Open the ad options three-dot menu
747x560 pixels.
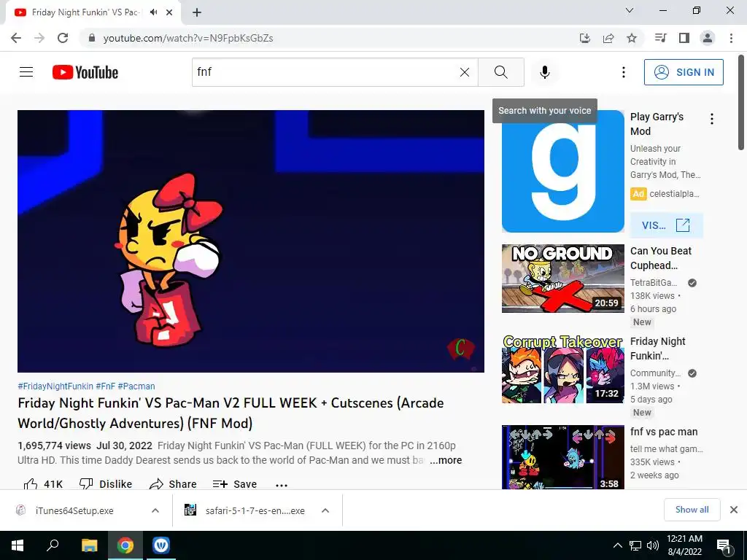[x=712, y=119]
